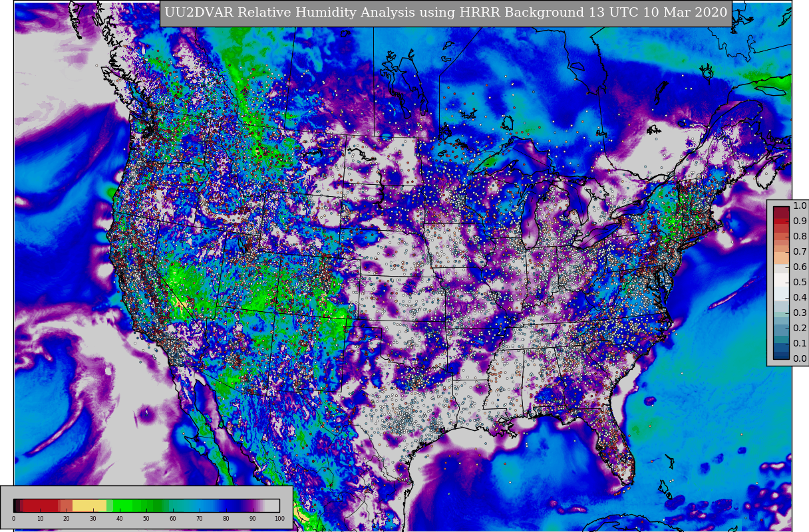Click the 0.7 label on right colorbar

[800, 252]
